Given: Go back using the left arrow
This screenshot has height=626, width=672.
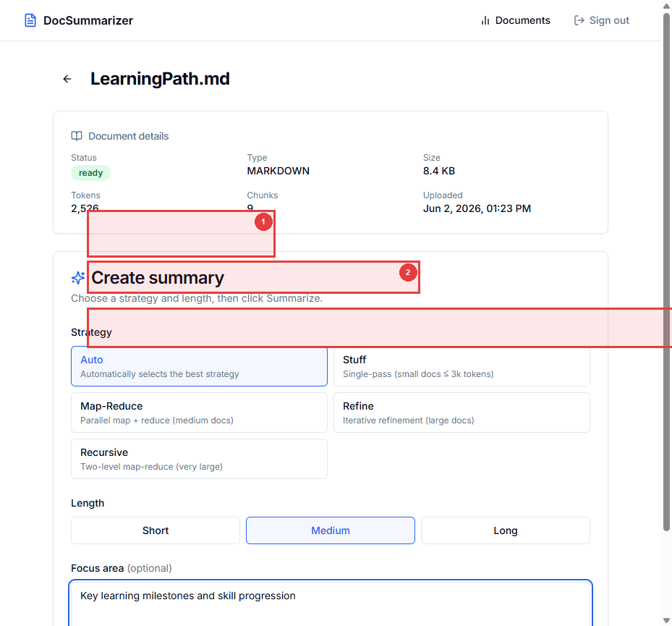Looking at the screenshot, I should click(x=67, y=79).
